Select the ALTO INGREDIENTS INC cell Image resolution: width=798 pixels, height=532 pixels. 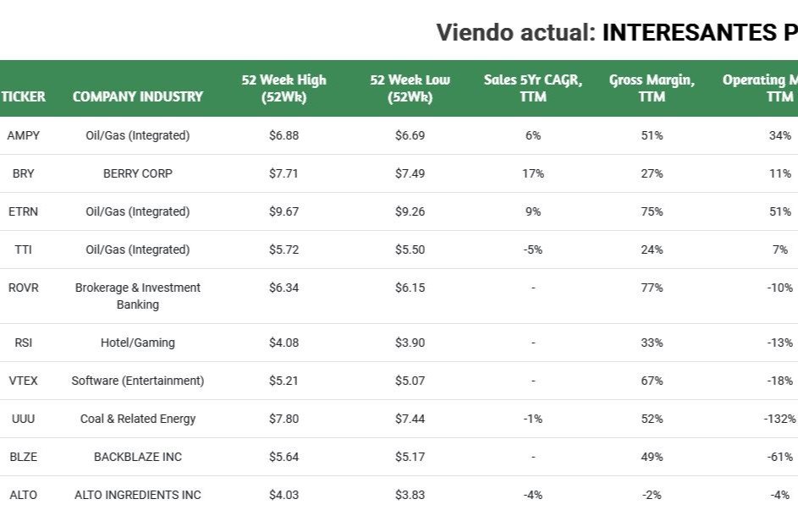pyautogui.click(x=138, y=495)
